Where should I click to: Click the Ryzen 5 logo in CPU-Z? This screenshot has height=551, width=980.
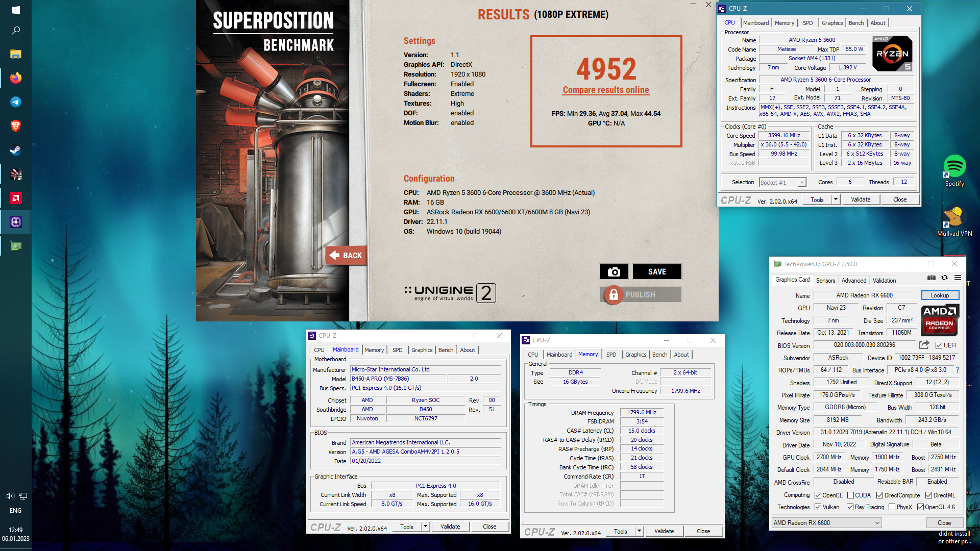(892, 53)
